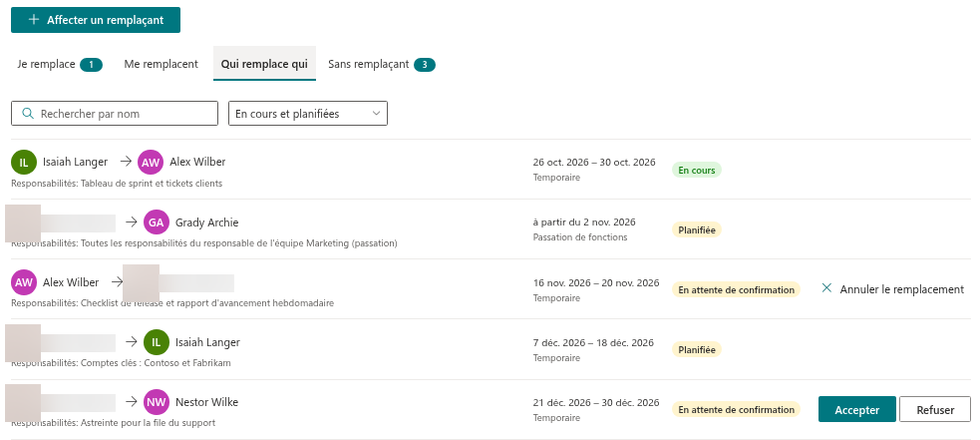
Task: Click the AW avatar beside Alex Wilber in first row
Action: point(151,162)
